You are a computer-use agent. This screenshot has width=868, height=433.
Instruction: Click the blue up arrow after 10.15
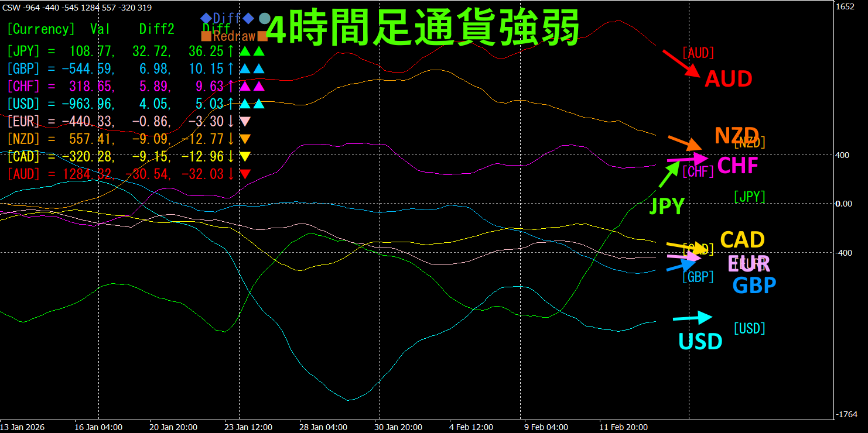pyautogui.click(x=231, y=69)
